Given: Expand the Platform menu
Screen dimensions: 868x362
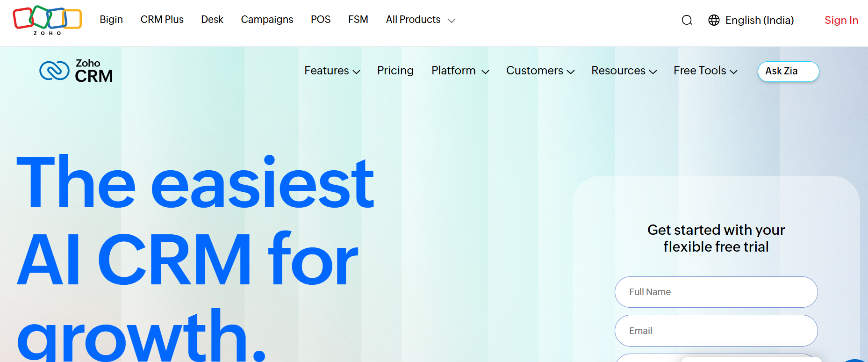Looking at the screenshot, I should [x=460, y=71].
